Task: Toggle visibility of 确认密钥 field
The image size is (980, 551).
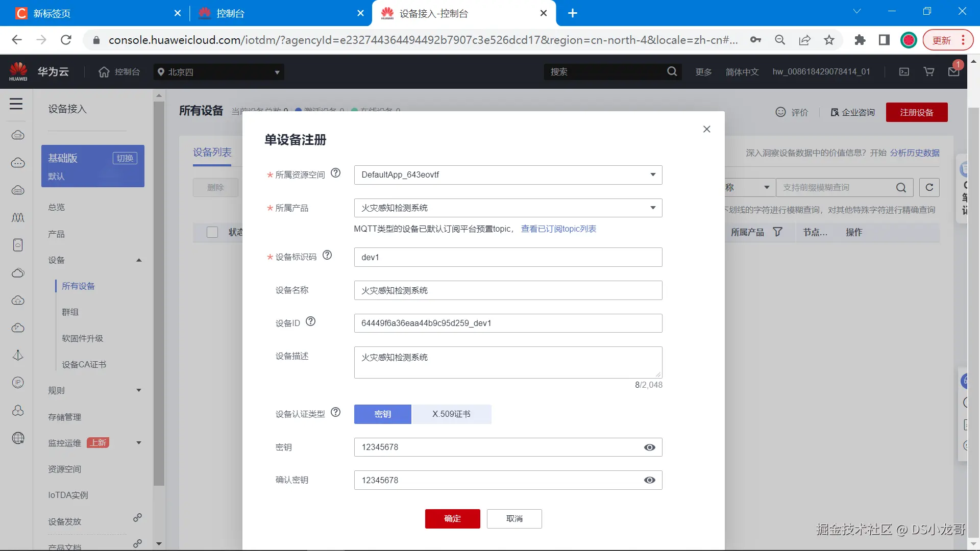Action: point(649,480)
